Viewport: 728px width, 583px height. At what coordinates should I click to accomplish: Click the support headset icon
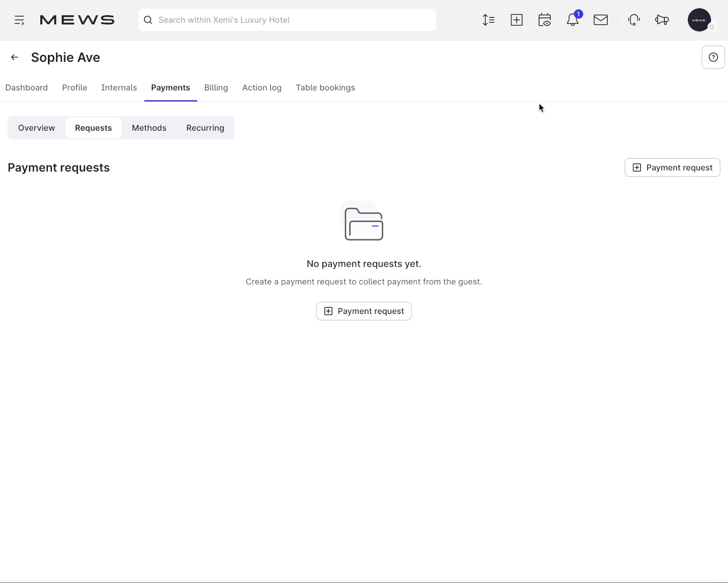point(634,20)
